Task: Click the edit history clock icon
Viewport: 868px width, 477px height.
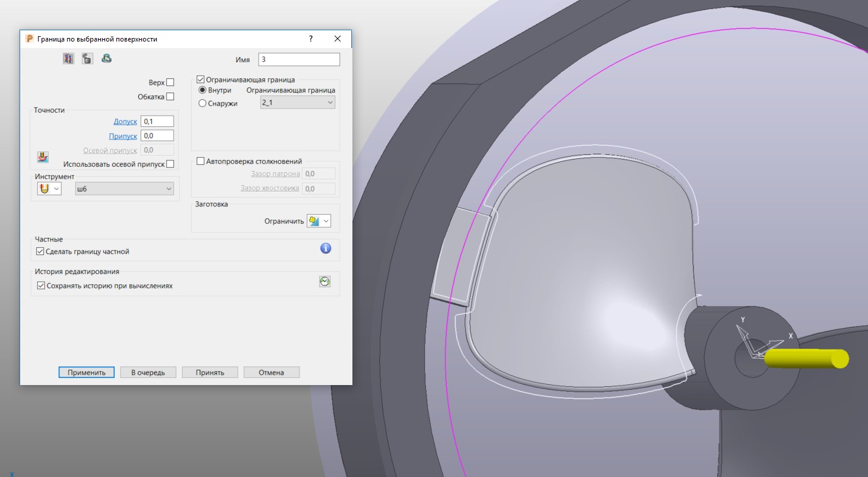Action: 325,282
